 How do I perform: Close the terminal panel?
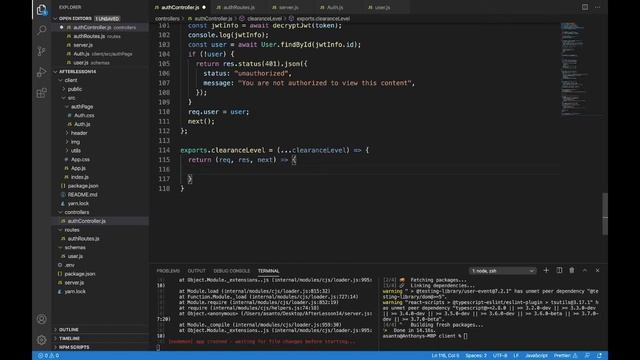pos(598,270)
